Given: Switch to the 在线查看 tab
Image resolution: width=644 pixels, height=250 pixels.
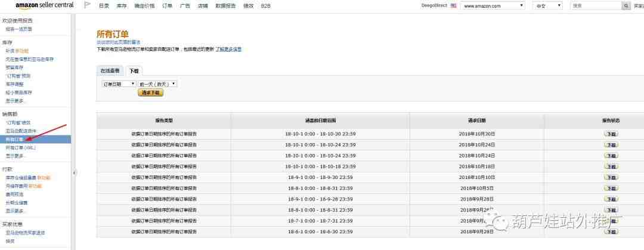Looking at the screenshot, I should [110, 70].
